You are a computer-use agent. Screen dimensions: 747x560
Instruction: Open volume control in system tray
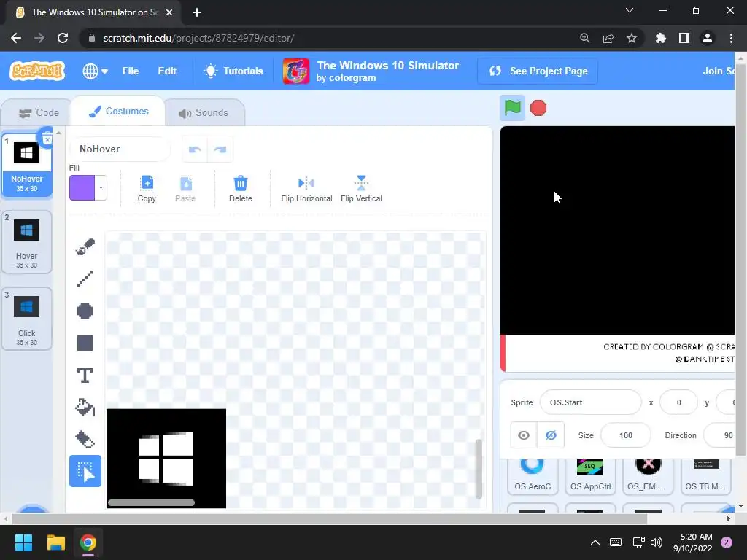(x=657, y=542)
